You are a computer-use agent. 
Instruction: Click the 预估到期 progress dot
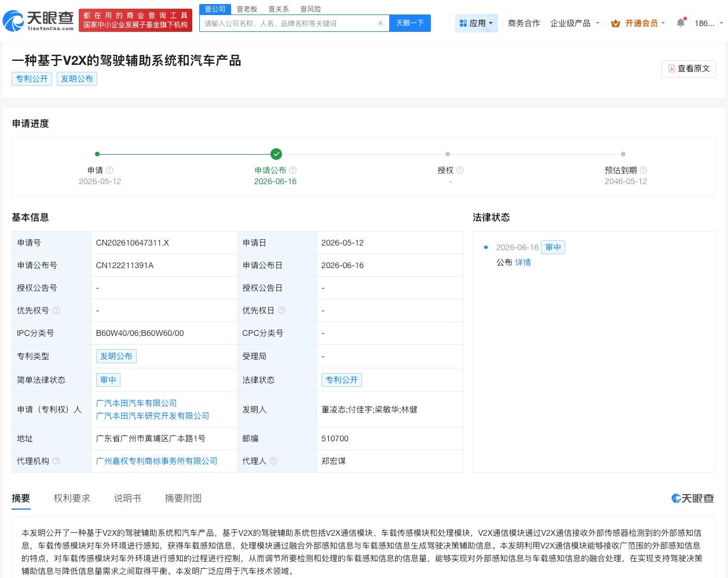(623, 154)
